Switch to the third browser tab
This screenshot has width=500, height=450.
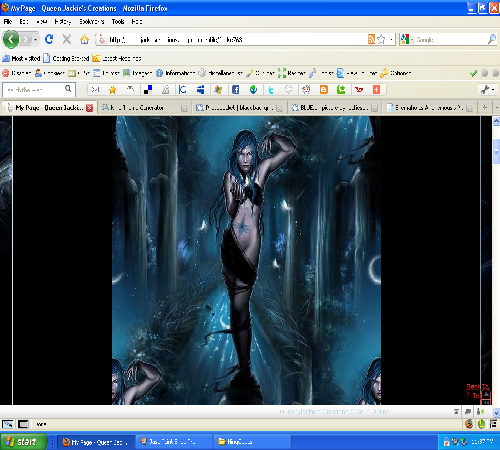click(x=239, y=108)
